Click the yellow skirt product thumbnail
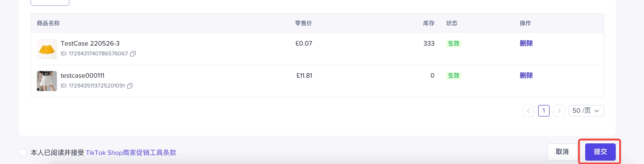 click(x=47, y=49)
